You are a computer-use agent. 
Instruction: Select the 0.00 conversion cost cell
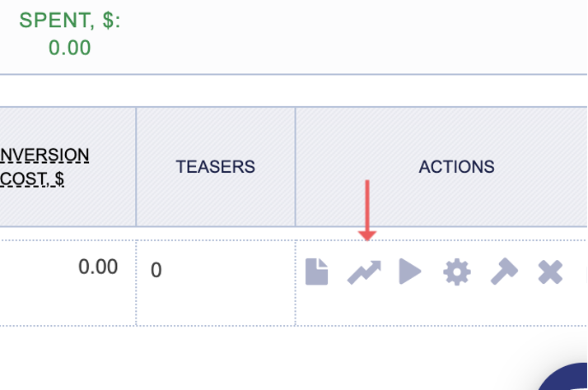97,267
